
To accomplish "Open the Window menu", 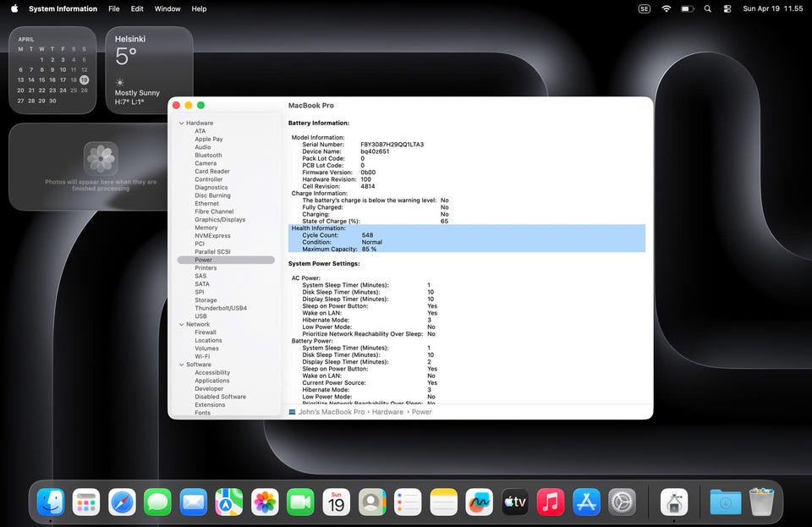I will (167, 8).
